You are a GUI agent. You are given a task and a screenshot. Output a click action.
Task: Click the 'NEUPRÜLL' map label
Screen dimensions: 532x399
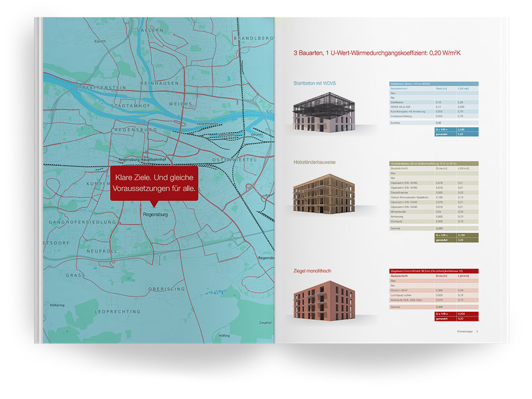(x=101, y=250)
